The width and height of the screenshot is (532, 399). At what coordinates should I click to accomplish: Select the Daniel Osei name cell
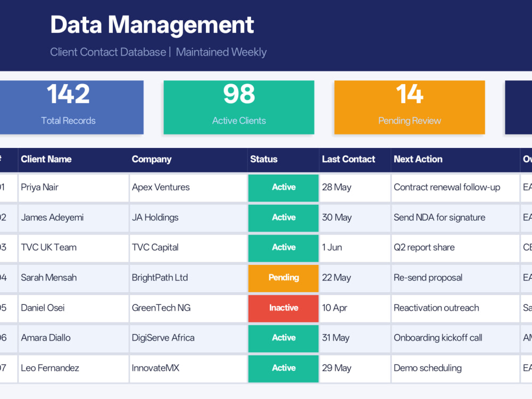[73, 308]
